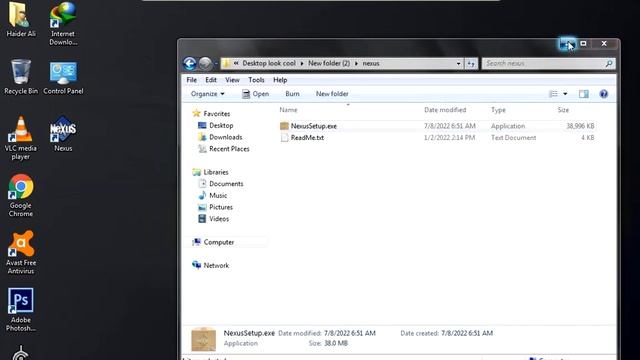Click the change view icon
The height and width of the screenshot is (360, 640).
point(553,94)
